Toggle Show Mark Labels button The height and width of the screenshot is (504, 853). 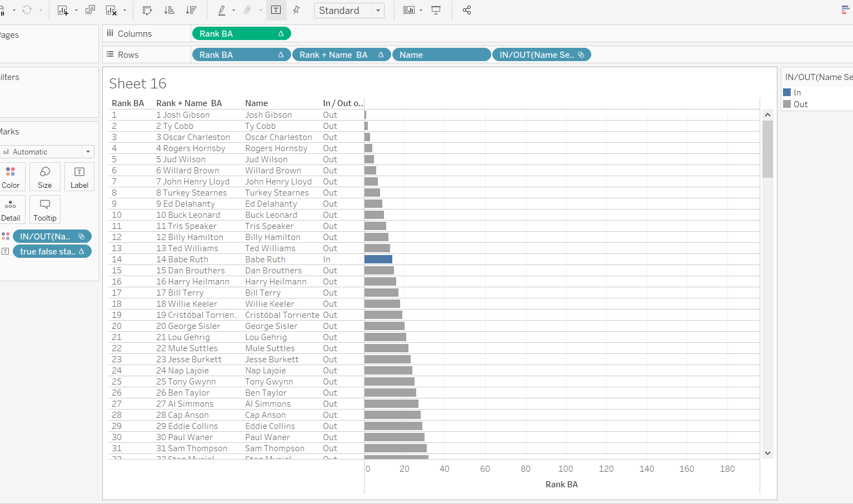(x=276, y=11)
